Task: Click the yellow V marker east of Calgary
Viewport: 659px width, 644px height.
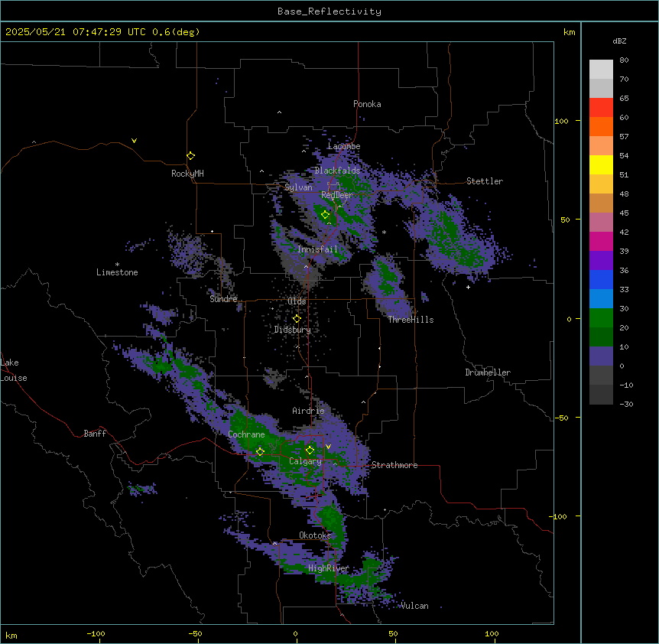Action: point(328,447)
